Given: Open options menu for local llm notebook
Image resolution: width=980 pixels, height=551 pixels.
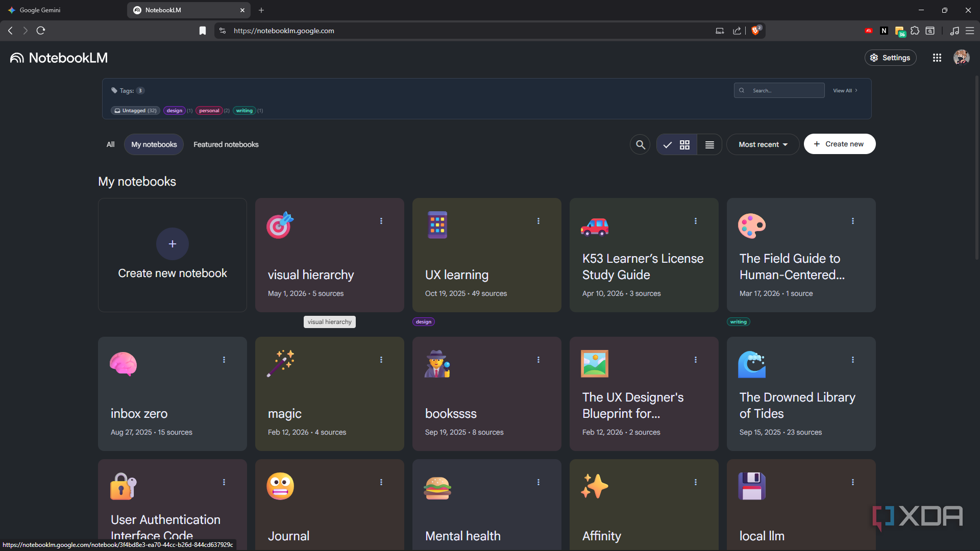Looking at the screenshot, I should tap(853, 482).
